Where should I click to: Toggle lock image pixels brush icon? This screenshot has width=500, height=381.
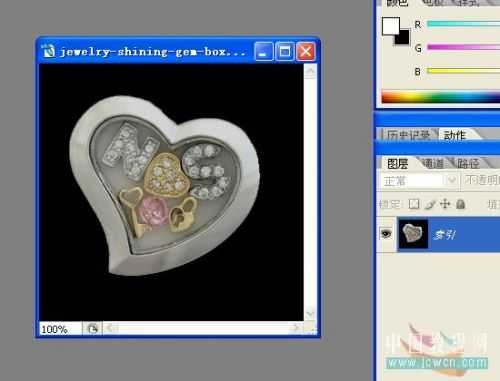(x=430, y=204)
